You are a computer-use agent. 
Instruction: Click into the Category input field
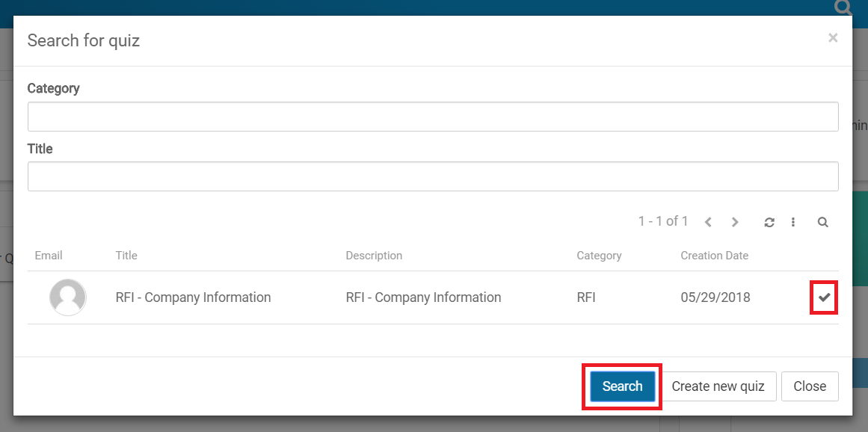pyautogui.click(x=433, y=117)
